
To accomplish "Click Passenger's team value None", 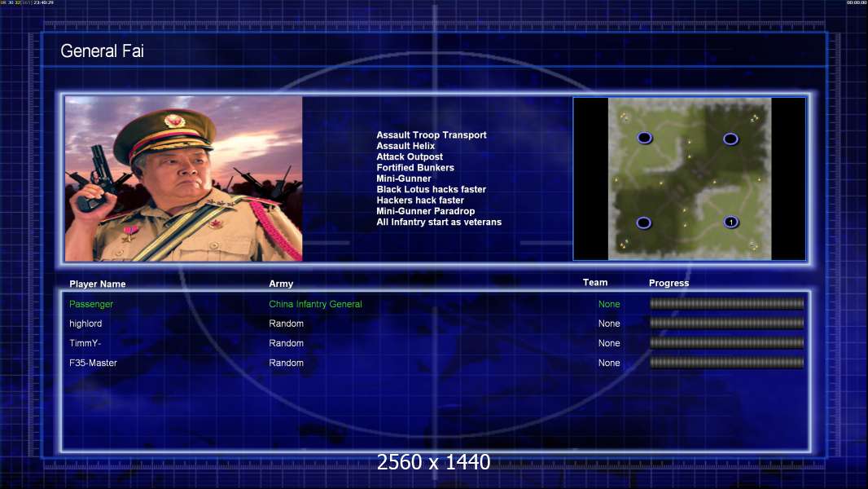I will click(609, 304).
